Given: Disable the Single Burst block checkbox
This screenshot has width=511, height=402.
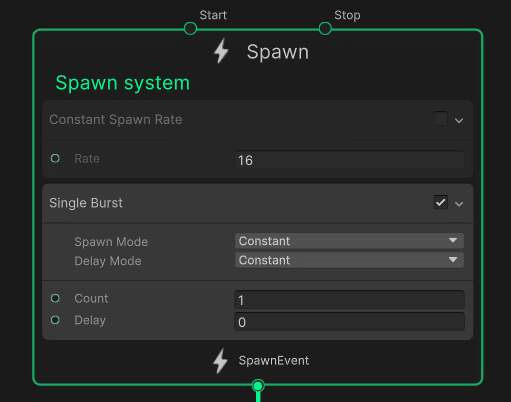Looking at the screenshot, I should click(x=441, y=202).
